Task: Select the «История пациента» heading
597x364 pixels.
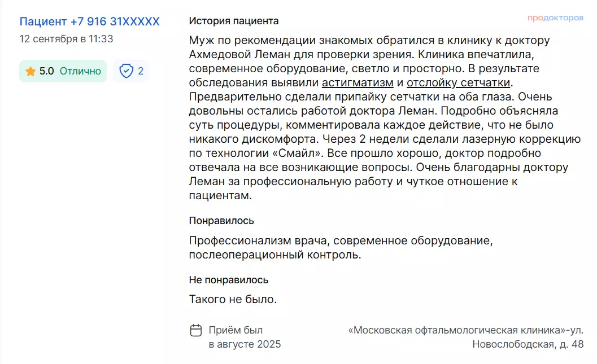Action: 233,21
